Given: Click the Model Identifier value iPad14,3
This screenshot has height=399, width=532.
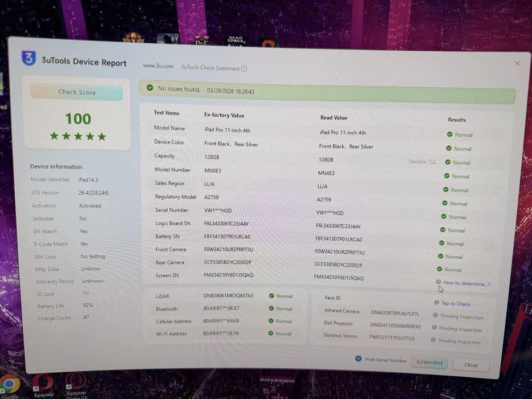Looking at the screenshot, I should click(x=88, y=180).
